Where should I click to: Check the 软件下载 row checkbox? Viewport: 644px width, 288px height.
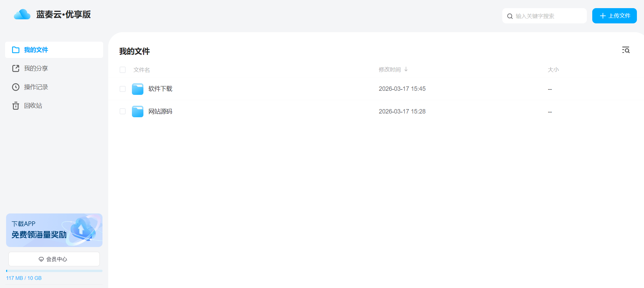[x=122, y=89]
